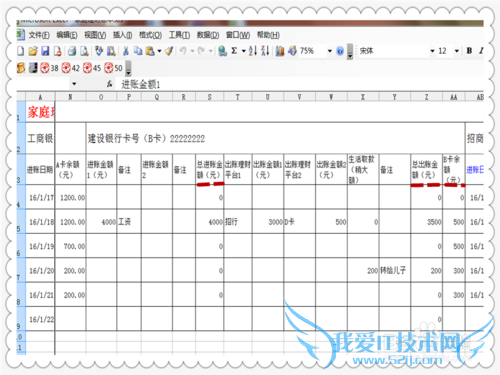This screenshot has width=500, height=375.
Task: Toggle Italic formatting button
Action: (x=481, y=51)
